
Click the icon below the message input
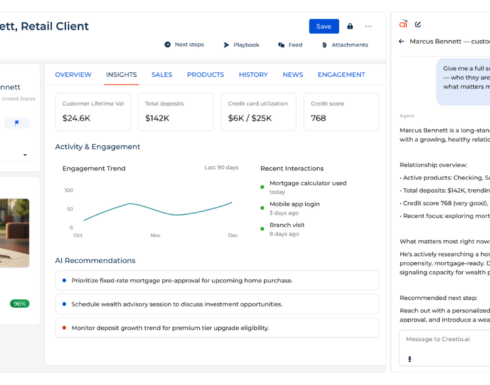pyautogui.click(x=409, y=359)
